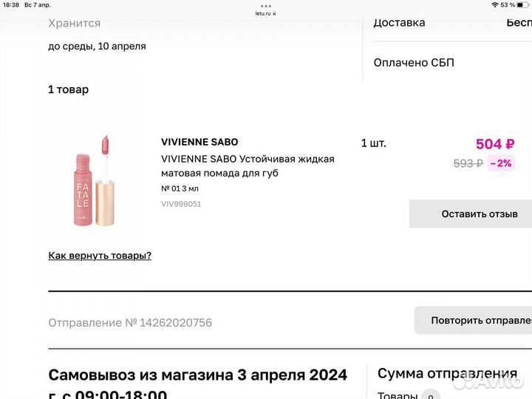
Task: Click the price '504 ₽'
Action: (x=495, y=144)
